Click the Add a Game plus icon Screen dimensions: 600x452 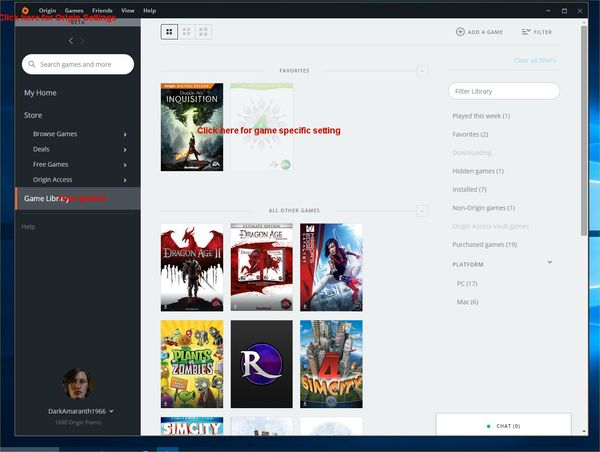pyautogui.click(x=460, y=32)
